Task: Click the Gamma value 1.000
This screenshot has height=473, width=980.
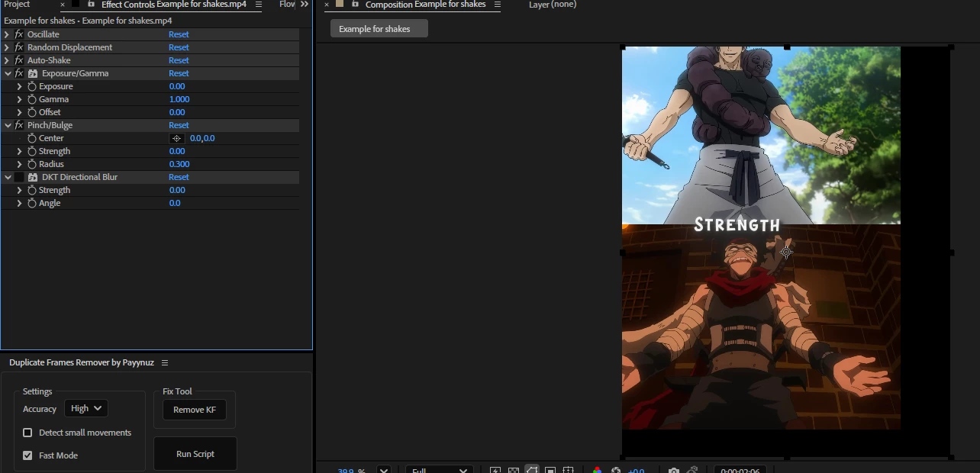Action: click(x=179, y=99)
